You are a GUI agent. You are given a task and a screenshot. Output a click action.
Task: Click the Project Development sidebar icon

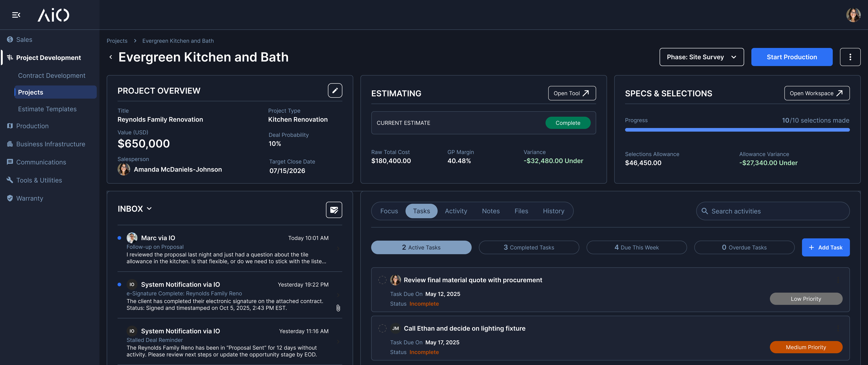pyautogui.click(x=10, y=58)
